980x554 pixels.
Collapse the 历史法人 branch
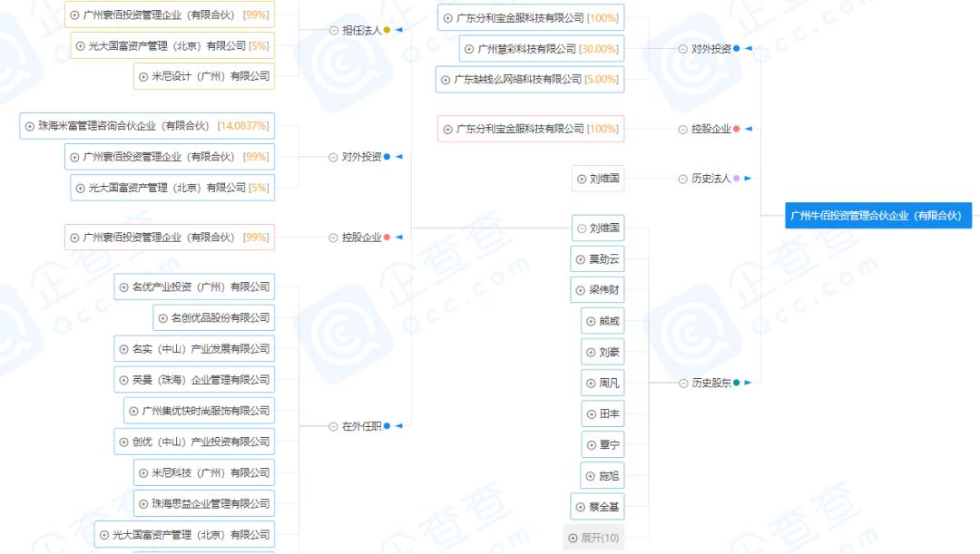[x=682, y=179]
